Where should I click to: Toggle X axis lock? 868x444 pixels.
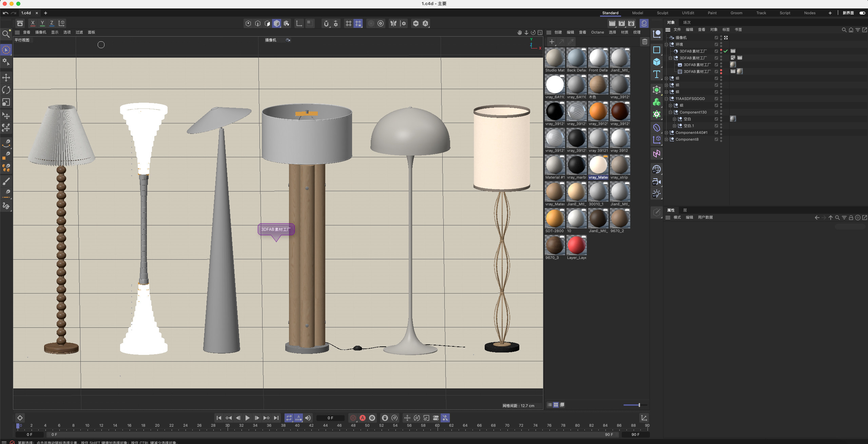point(33,23)
